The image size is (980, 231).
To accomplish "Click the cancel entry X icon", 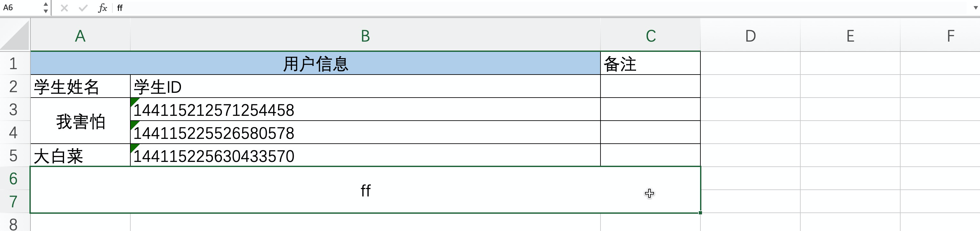I will click(x=64, y=8).
